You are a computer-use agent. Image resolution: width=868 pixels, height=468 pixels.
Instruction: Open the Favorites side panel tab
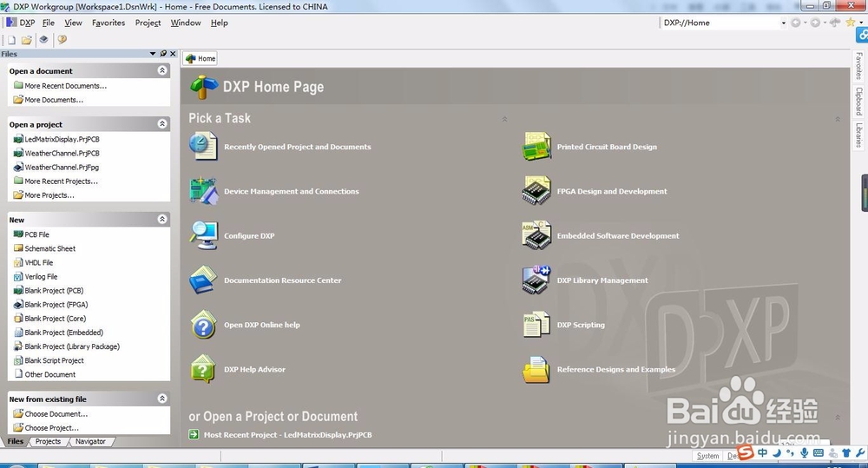[858, 65]
